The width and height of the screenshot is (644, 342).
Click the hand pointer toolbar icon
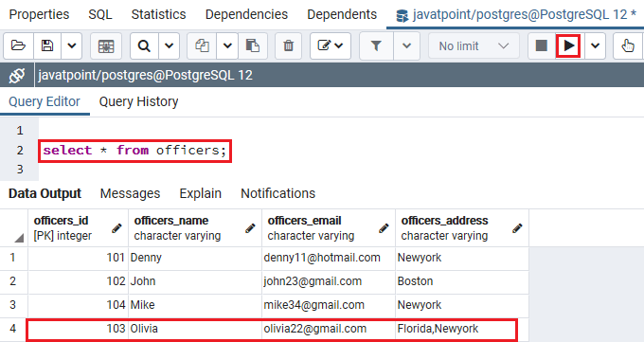point(628,45)
